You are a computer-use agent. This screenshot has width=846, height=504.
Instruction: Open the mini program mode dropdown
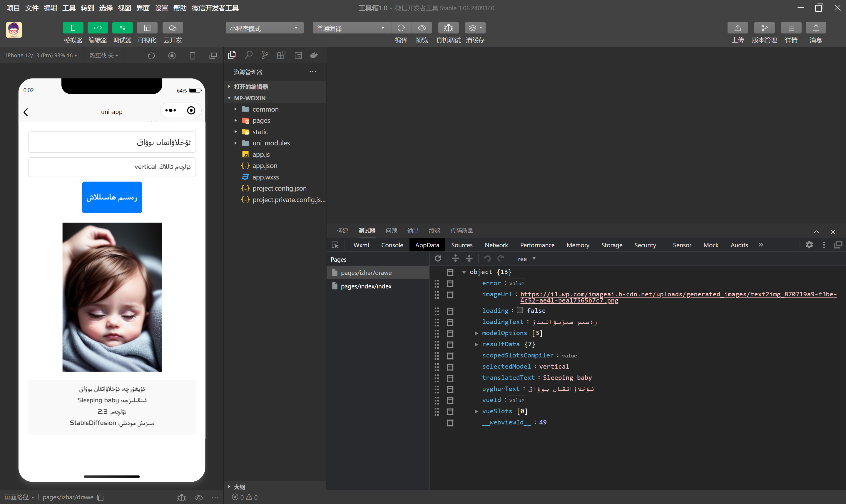point(264,28)
